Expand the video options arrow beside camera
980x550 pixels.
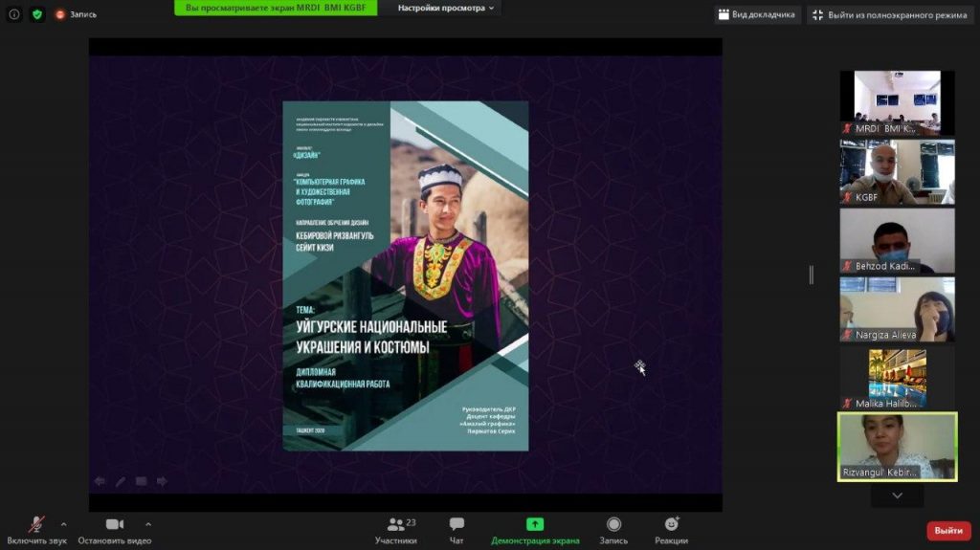tap(148, 524)
